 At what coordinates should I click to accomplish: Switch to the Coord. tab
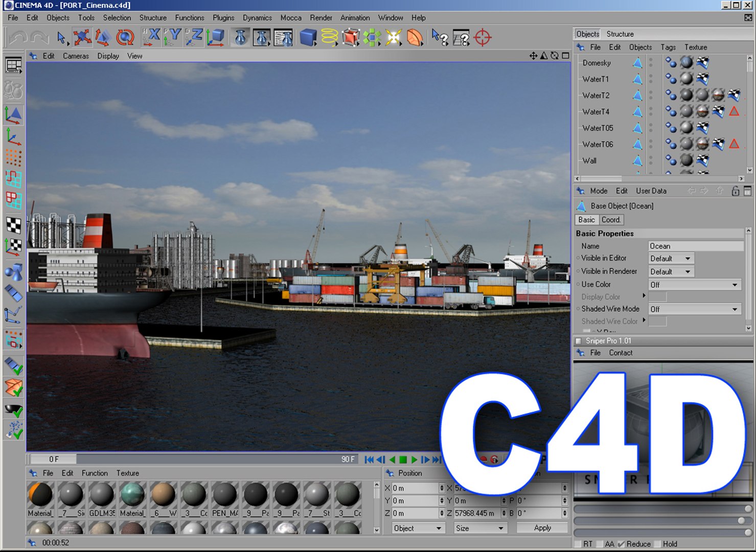[x=611, y=220]
